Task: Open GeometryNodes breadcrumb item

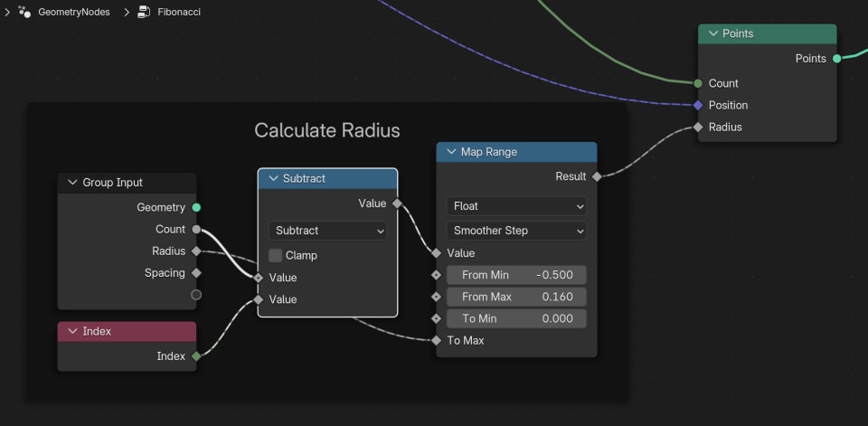Action: coord(73,12)
